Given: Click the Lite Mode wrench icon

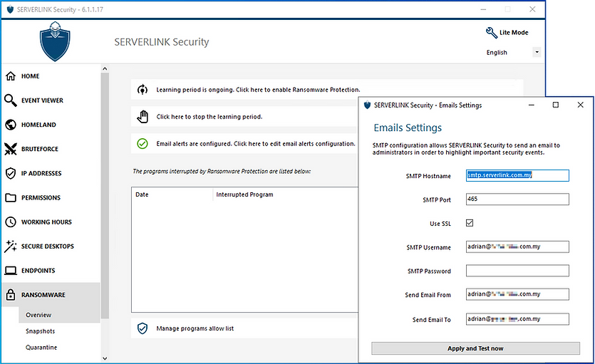Looking at the screenshot, I should click(492, 33).
